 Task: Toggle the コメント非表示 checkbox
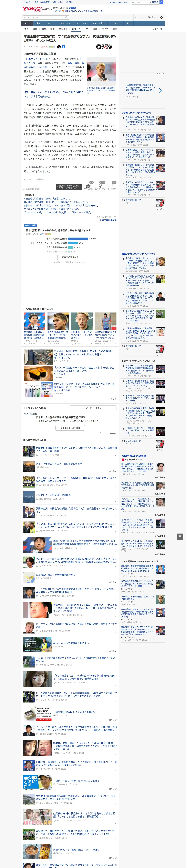pos(102,434)
